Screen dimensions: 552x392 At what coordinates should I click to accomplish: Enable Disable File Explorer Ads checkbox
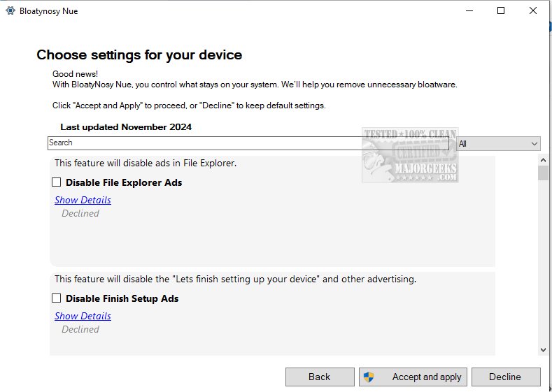pyautogui.click(x=57, y=182)
